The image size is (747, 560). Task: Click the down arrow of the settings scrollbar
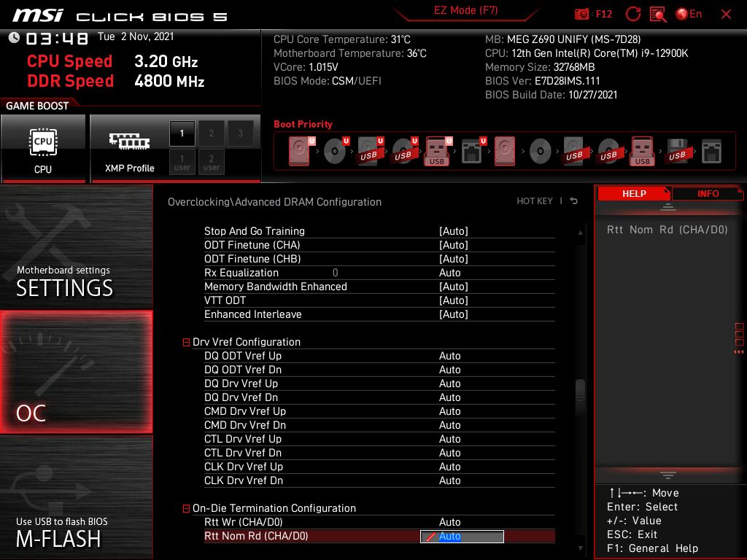pyautogui.click(x=580, y=548)
